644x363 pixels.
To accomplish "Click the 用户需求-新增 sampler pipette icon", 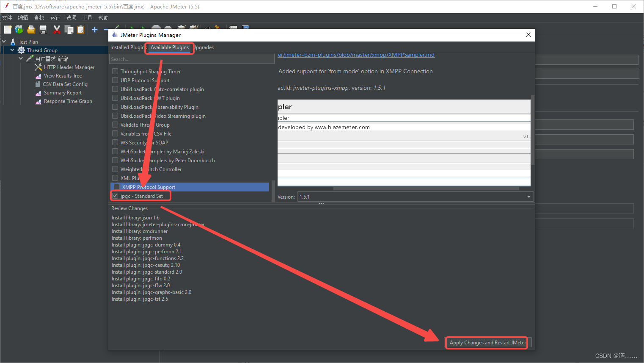I will (x=30, y=58).
